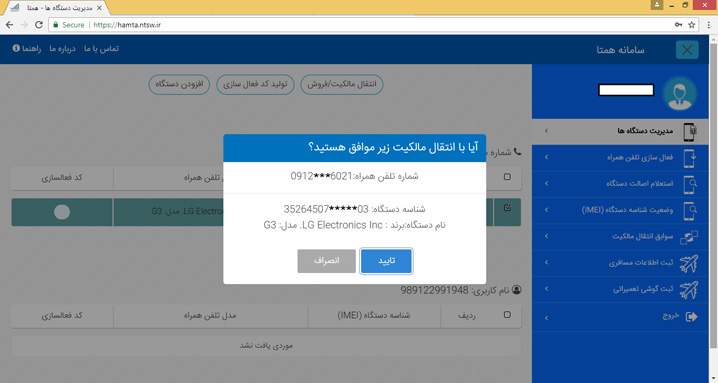Click افزودن دستگاه button
Viewport: 718px width, 383px height.
pos(179,84)
